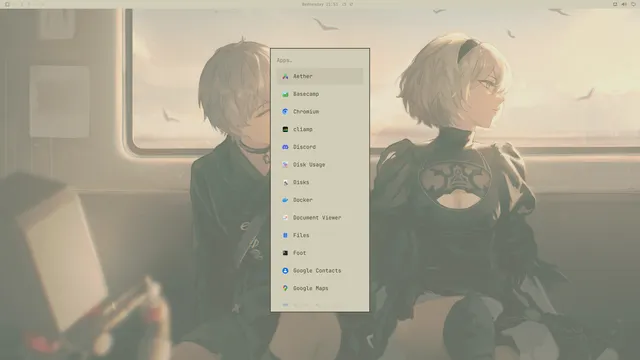Select the Google Contacts label
The image size is (640, 360).
pyautogui.click(x=317, y=271)
